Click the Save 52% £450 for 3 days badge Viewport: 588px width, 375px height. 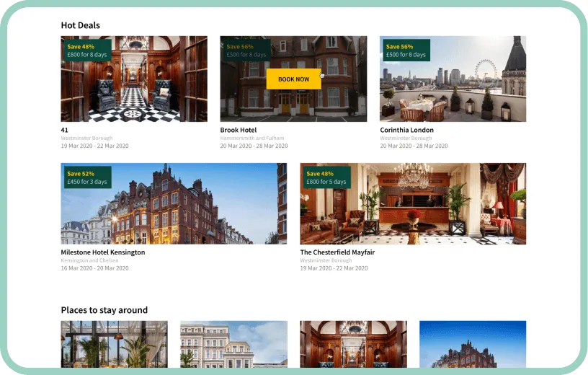tap(87, 177)
